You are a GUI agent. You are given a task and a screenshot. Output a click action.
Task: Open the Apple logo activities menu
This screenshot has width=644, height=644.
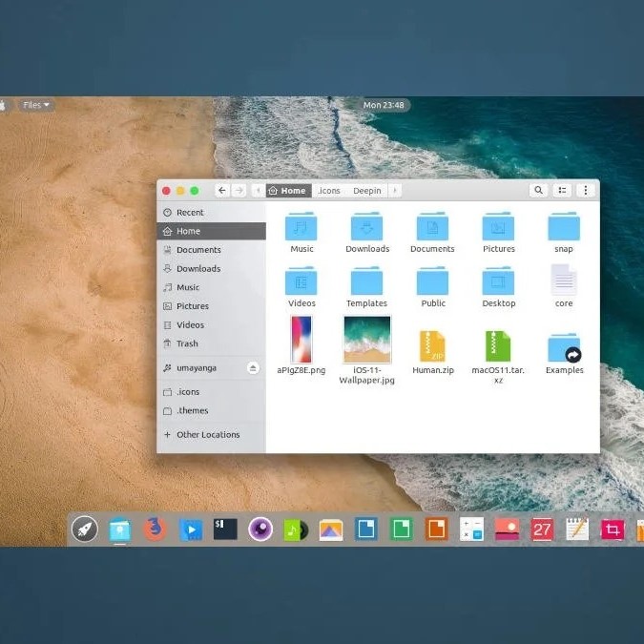pyautogui.click(x=3, y=105)
